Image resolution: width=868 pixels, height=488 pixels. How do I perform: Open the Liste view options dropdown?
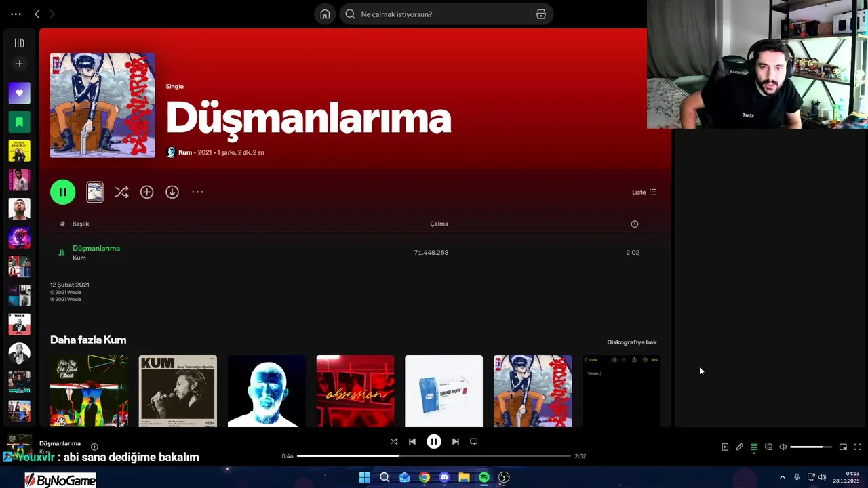(x=644, y=192)
